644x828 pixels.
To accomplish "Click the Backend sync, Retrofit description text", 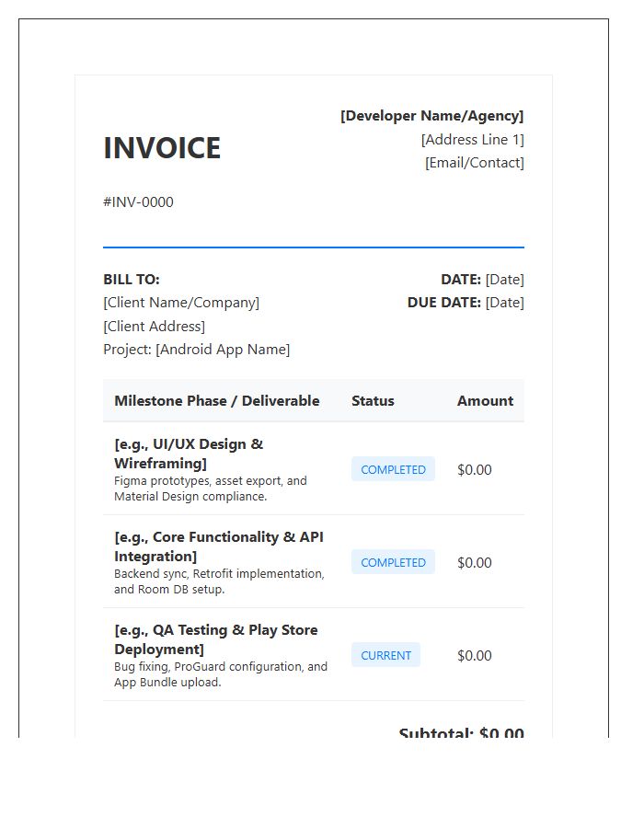I will coord(220,581).
